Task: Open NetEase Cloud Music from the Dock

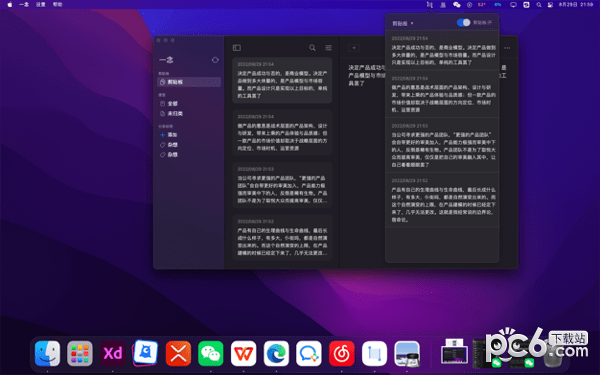Action: tap(342, 353)
